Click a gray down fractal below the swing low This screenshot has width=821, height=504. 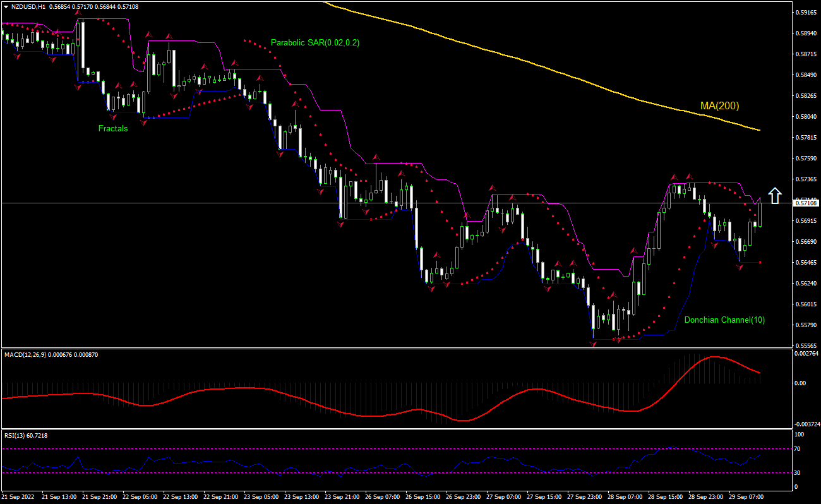(x=594, y=345)
